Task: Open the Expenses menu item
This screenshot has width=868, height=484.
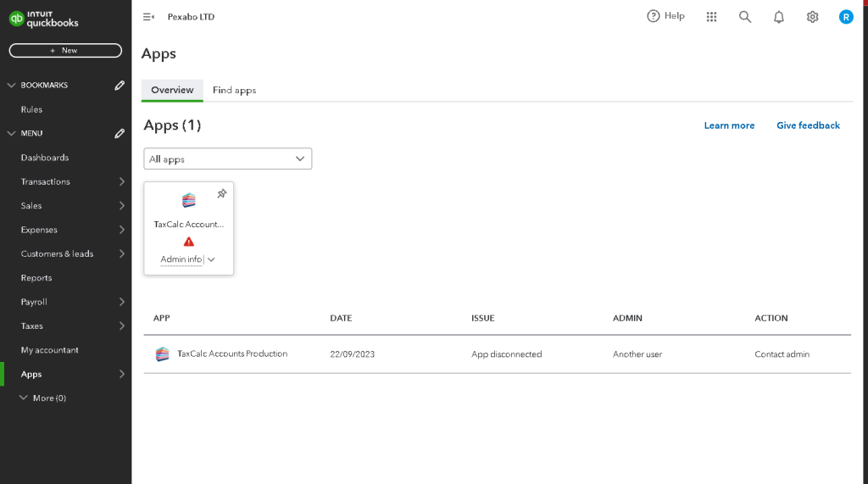Action: (39, 230)
